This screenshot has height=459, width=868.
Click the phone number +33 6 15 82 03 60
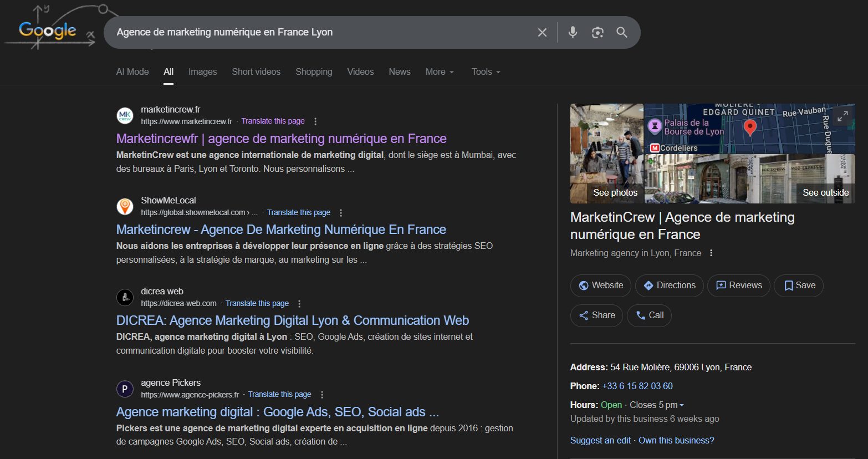(637, 386)
